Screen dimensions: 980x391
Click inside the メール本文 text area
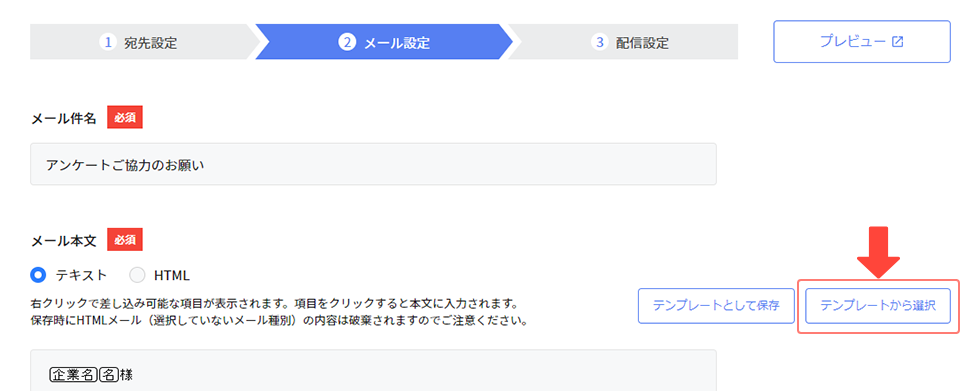tap(373, 370)
